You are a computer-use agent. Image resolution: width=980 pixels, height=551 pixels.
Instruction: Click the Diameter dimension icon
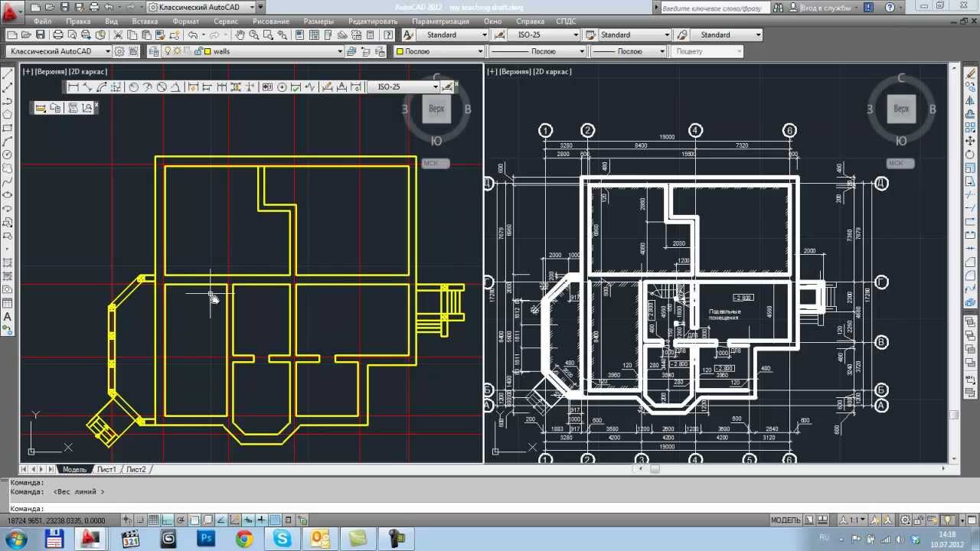click(x=162, y=87)
